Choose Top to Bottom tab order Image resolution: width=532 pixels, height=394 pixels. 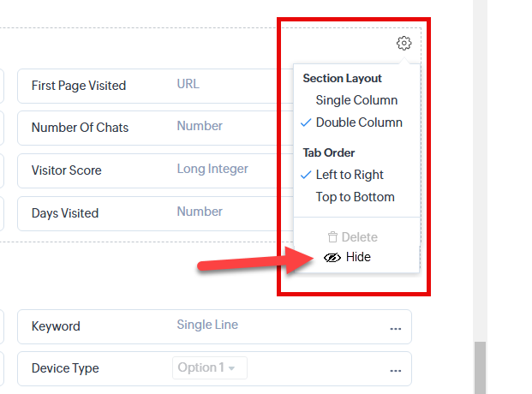[355, 197]
